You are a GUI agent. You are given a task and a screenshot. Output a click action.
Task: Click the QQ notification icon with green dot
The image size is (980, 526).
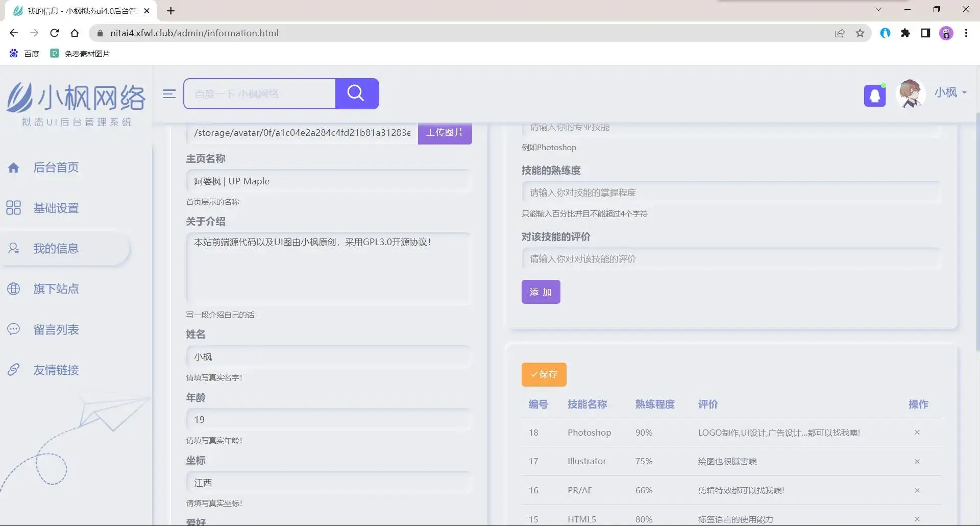(x=875, y=94)
